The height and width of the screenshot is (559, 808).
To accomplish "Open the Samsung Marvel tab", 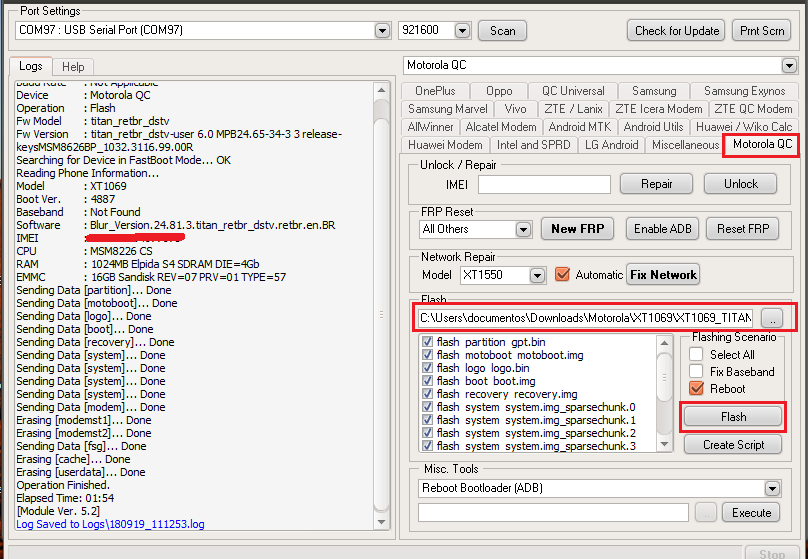I will [447, 109].
